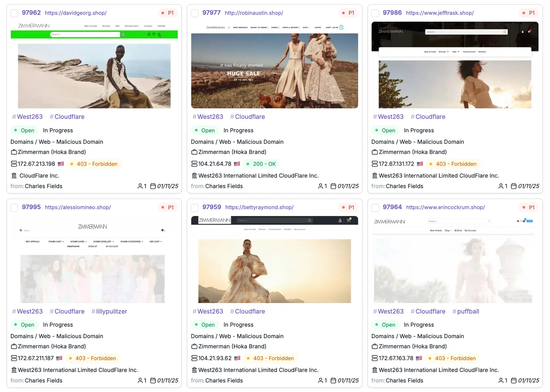This screenshot has height=392, width=550.
Task: Open the https://bettyraymond.shop/ URL
Action: click(259, 207)
